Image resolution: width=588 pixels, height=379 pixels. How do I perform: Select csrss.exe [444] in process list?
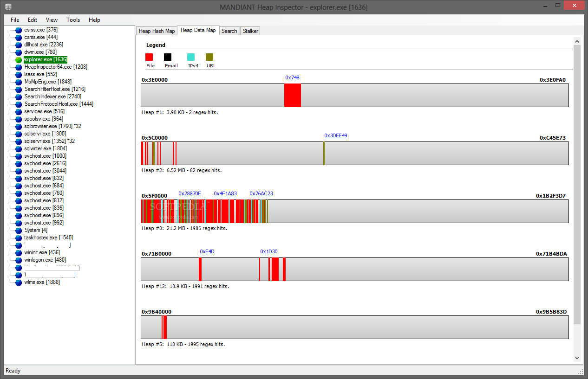[41, 37]
